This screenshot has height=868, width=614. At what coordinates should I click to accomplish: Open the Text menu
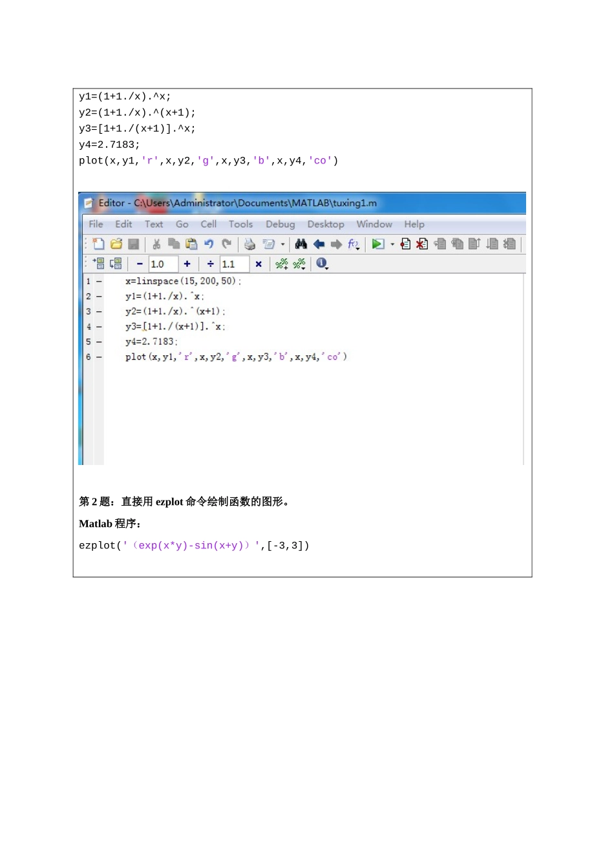pyautogui.click(x=154, y=224)
